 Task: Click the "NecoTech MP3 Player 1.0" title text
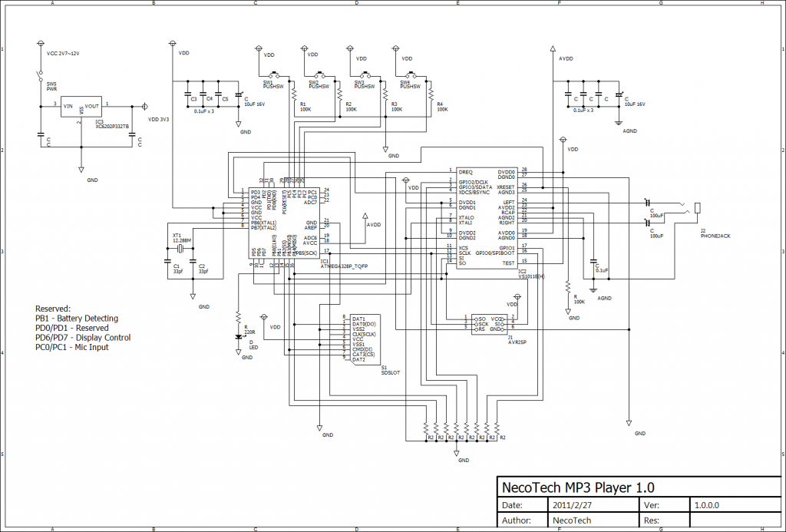(578, 487)
